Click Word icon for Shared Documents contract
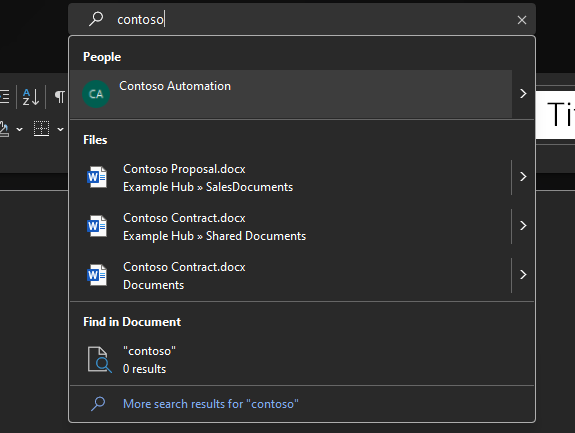575x433 pixels. click(x=97, y=226)
